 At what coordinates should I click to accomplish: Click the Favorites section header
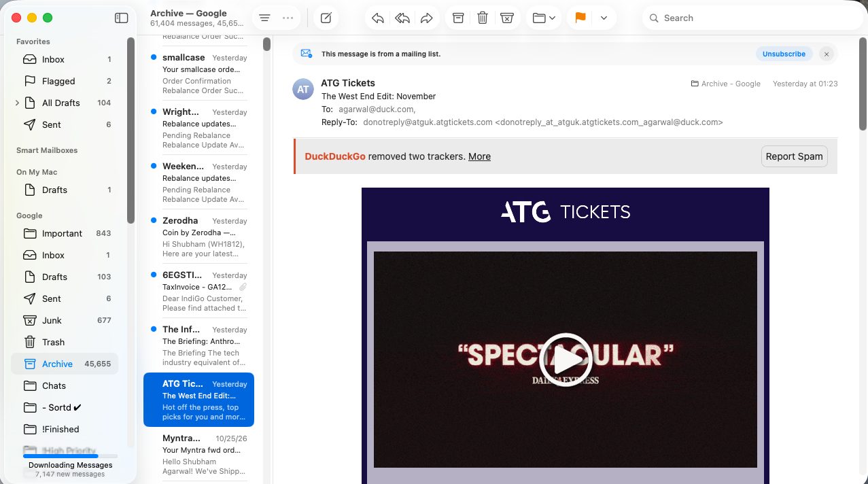33,41
